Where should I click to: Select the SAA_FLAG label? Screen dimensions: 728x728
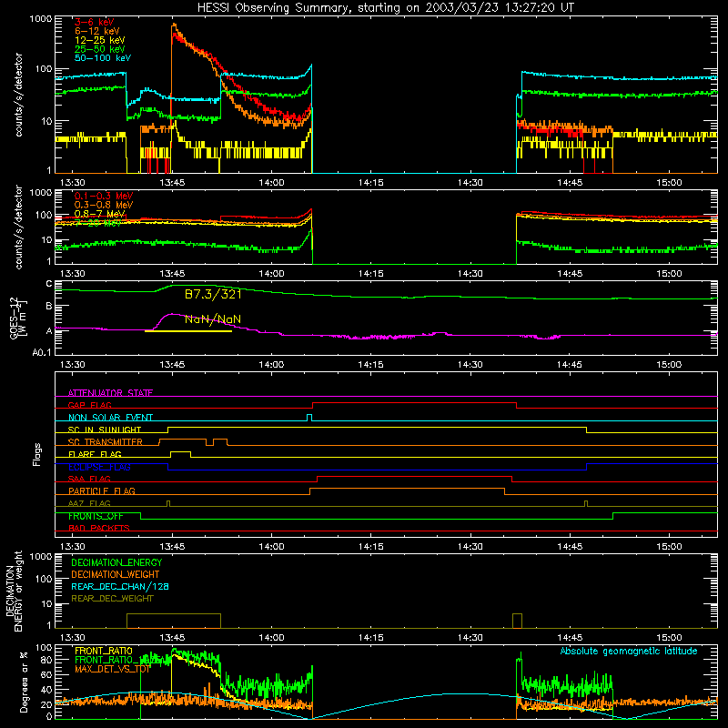tap(89, 479)
